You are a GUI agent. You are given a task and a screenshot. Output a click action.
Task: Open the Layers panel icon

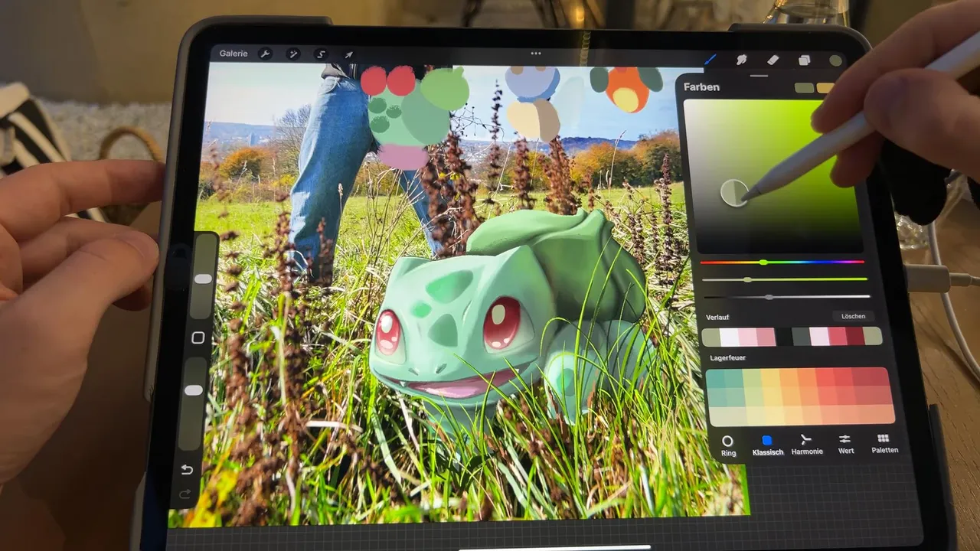point(804,60)
